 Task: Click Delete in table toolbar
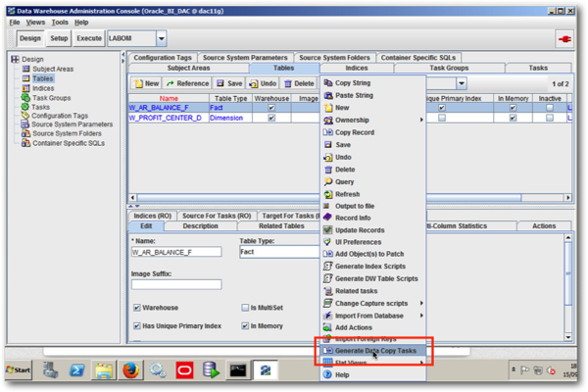[299, 83]
